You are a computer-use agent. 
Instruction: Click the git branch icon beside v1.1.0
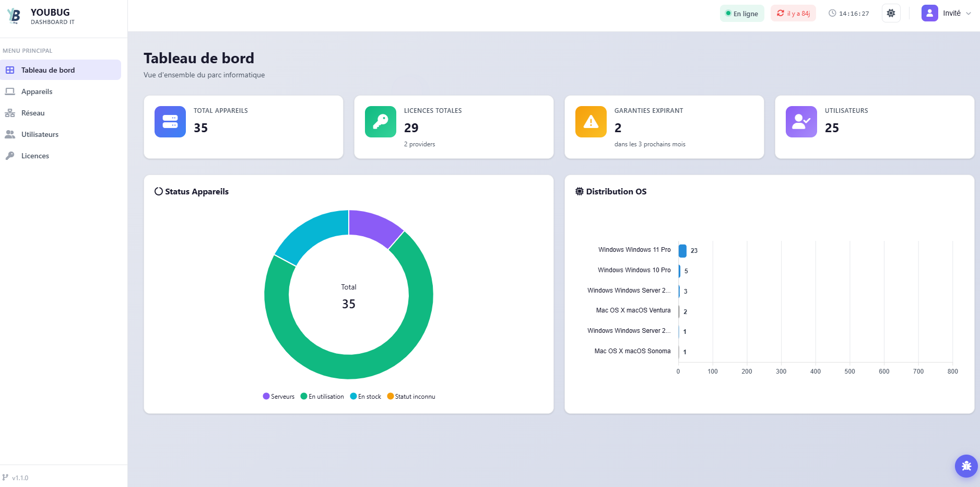(5, 477)
